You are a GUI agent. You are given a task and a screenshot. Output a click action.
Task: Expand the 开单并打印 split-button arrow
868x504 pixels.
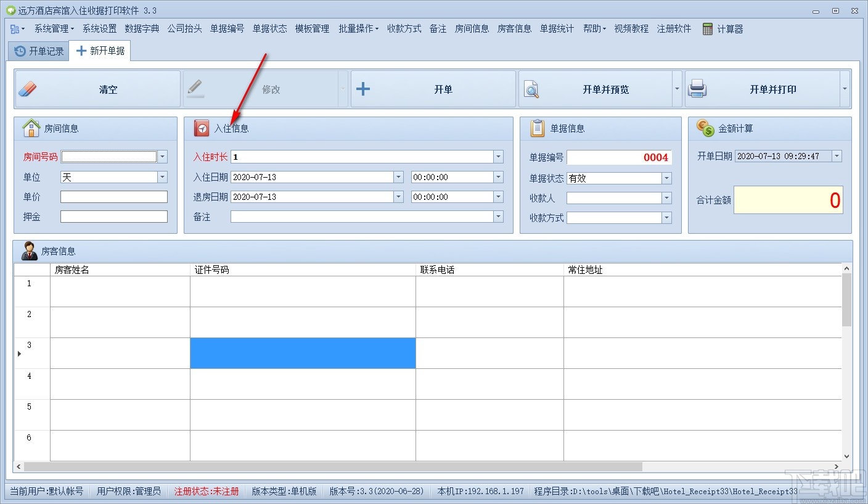pos(845,89)
